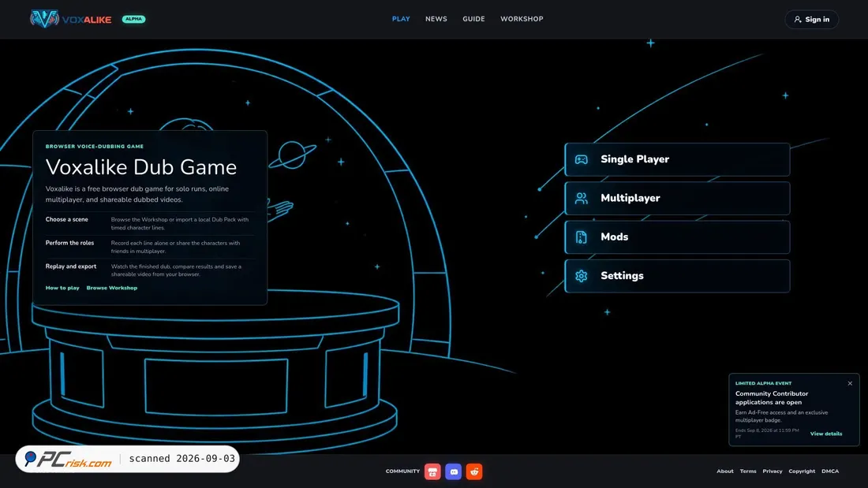Screen dimensions: 868x488
Task: Click the Choose a scene step label
Action: 66,220
